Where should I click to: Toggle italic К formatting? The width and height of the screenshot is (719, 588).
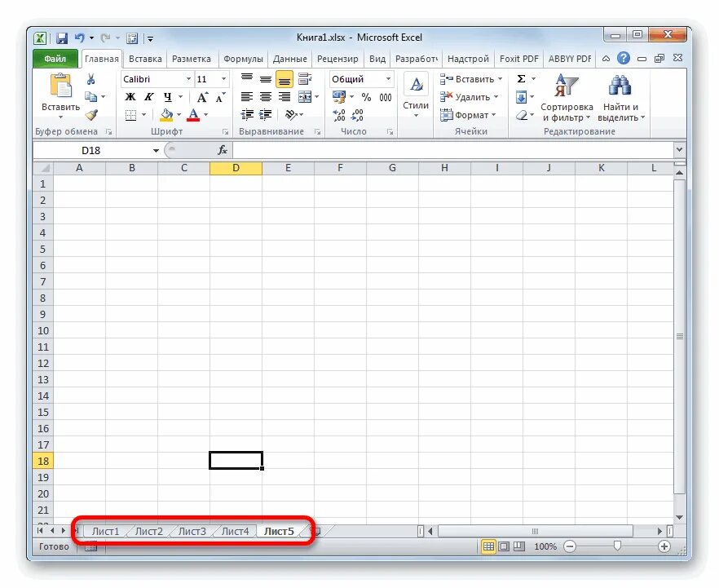(x=148, y=97)
